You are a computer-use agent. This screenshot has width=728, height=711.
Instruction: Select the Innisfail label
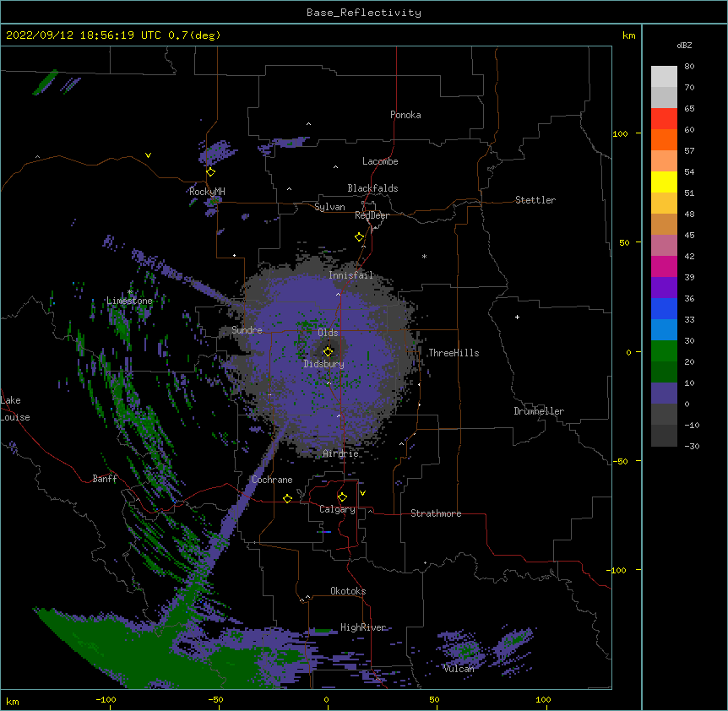[x=351, y=275]
